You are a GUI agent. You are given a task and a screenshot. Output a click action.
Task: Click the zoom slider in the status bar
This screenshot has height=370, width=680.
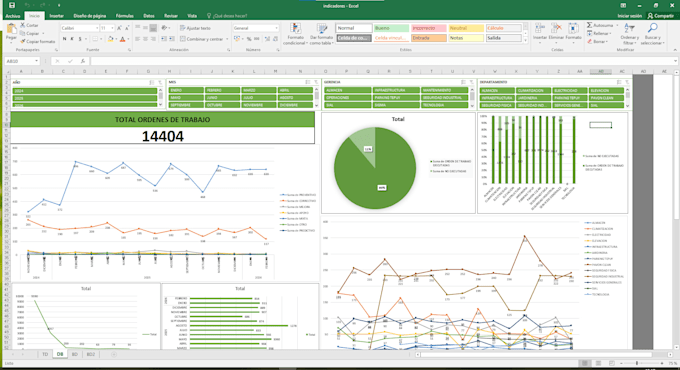(x=636, y=363)
